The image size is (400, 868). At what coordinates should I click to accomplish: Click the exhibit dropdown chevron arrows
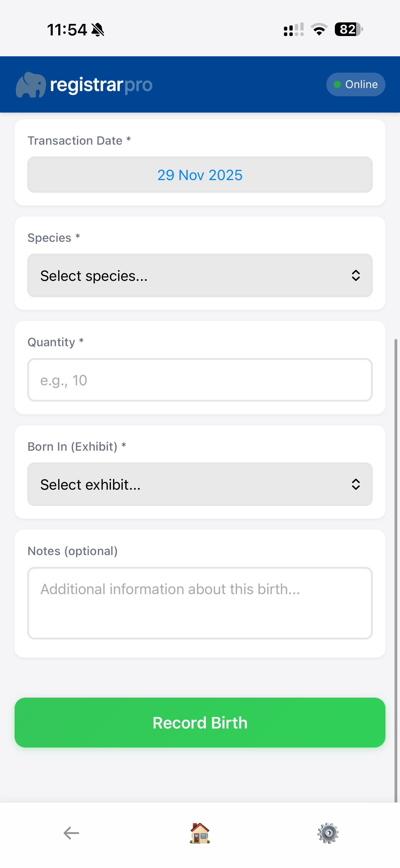(x=355, y=484)
